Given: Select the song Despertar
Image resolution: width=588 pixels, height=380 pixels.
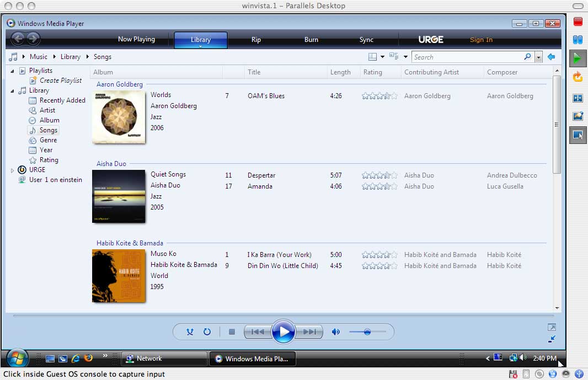Looking at the screenshot, I should 261,175.
